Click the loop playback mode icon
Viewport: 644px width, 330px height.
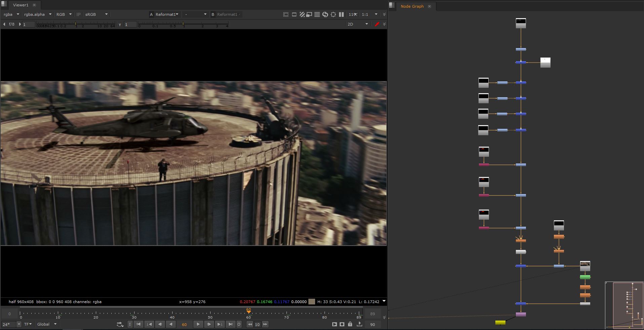(x=120, y=325)
